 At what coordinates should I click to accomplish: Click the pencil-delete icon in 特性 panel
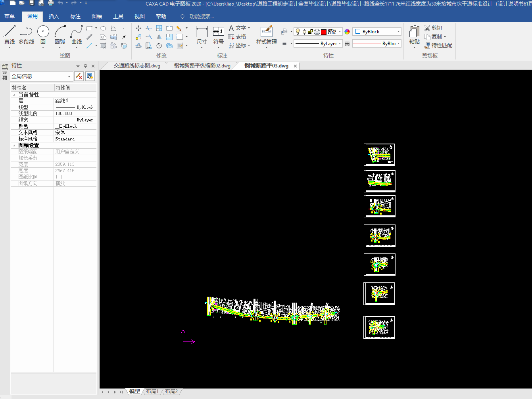tap(79, 76)
